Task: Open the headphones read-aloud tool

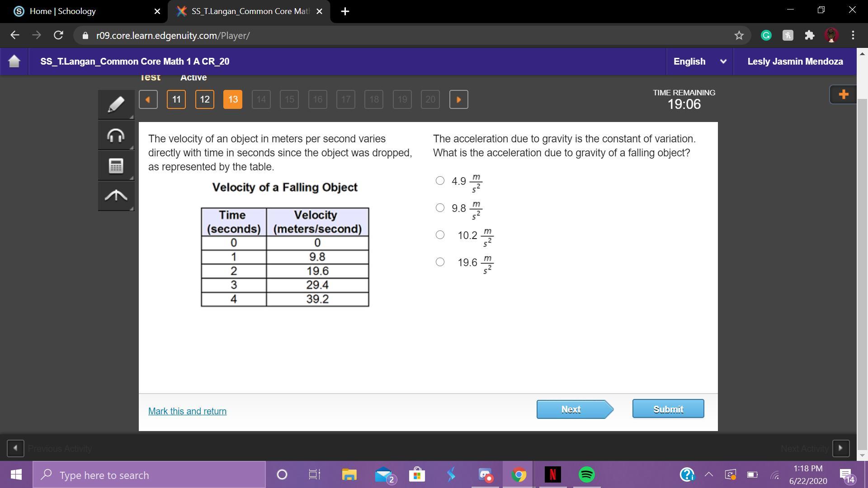Action: point(116,135)
